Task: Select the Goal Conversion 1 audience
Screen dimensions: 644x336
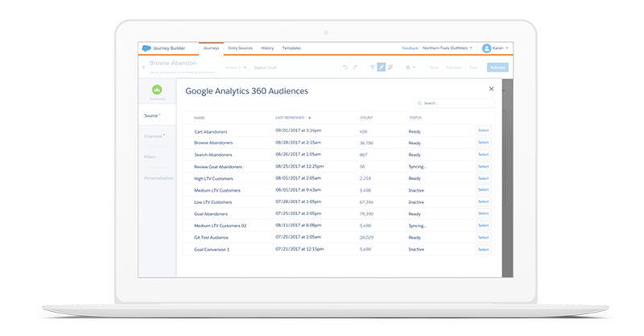Action: click(484, 249)
